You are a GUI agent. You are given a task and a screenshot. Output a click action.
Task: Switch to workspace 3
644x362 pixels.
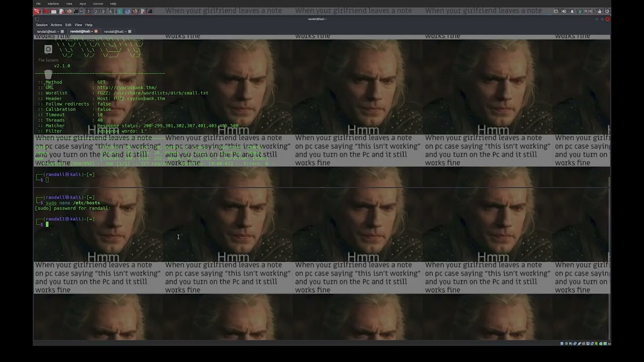(103, 11)
